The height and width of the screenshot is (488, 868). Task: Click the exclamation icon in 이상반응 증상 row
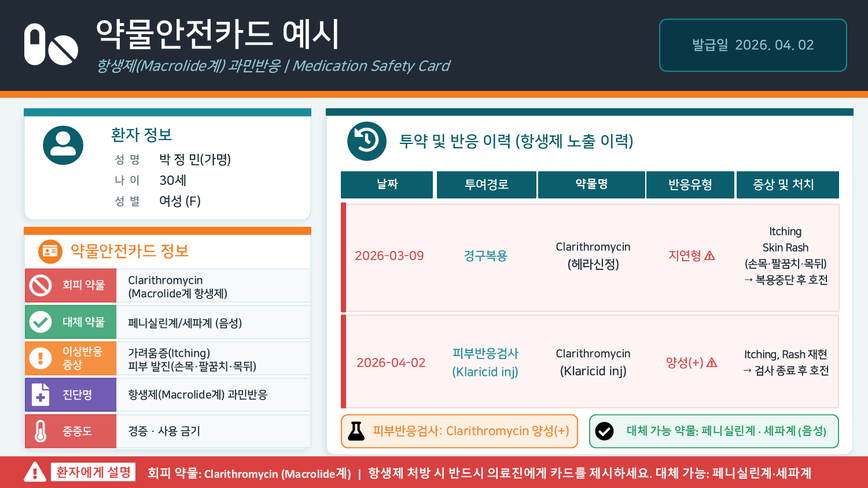(x=41, y=358)
